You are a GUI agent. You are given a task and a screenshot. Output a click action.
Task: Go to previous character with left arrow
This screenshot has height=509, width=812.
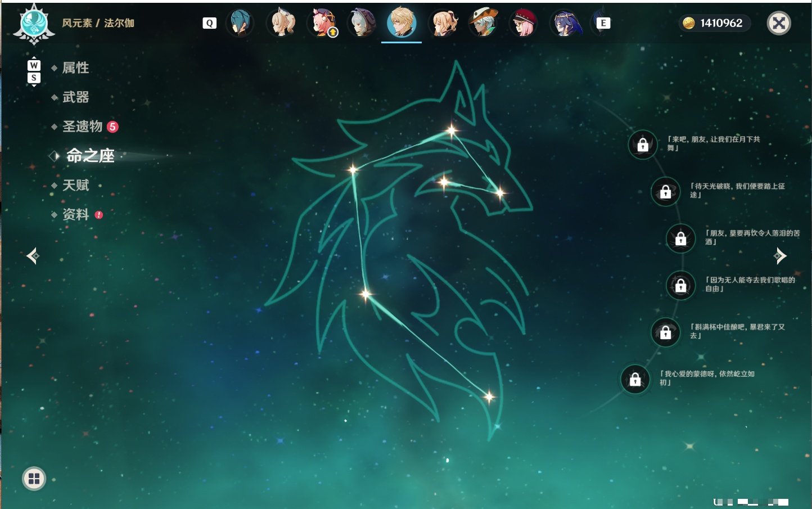click(33, 256)
